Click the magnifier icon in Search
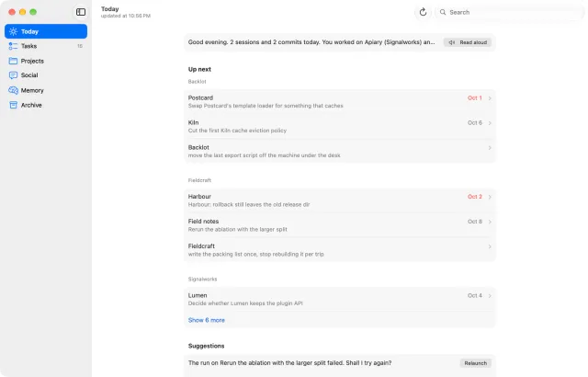Image resolution: width=588 pixels, height=377 pixels. (x=443, y=12)
